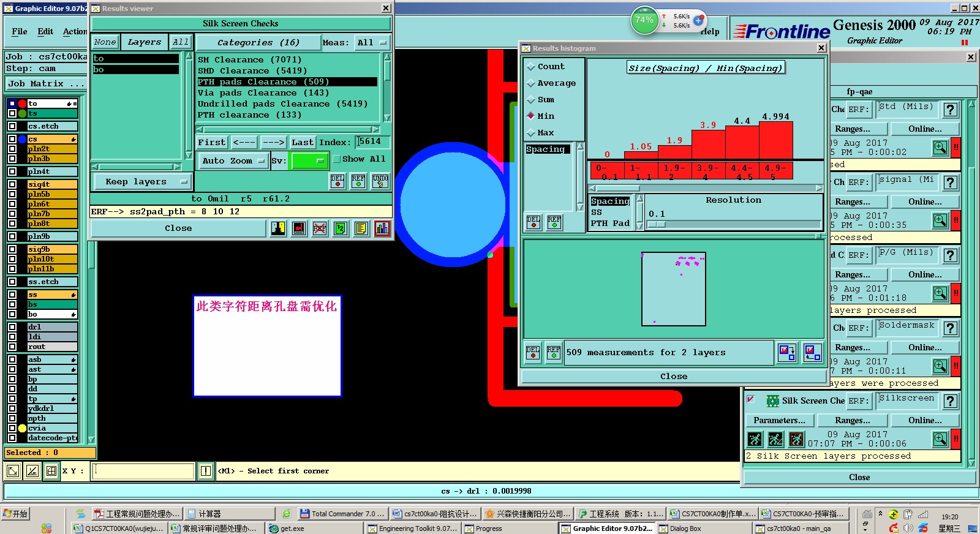Jump to Last result
This screenshot has height=534, width=980.
303,142
